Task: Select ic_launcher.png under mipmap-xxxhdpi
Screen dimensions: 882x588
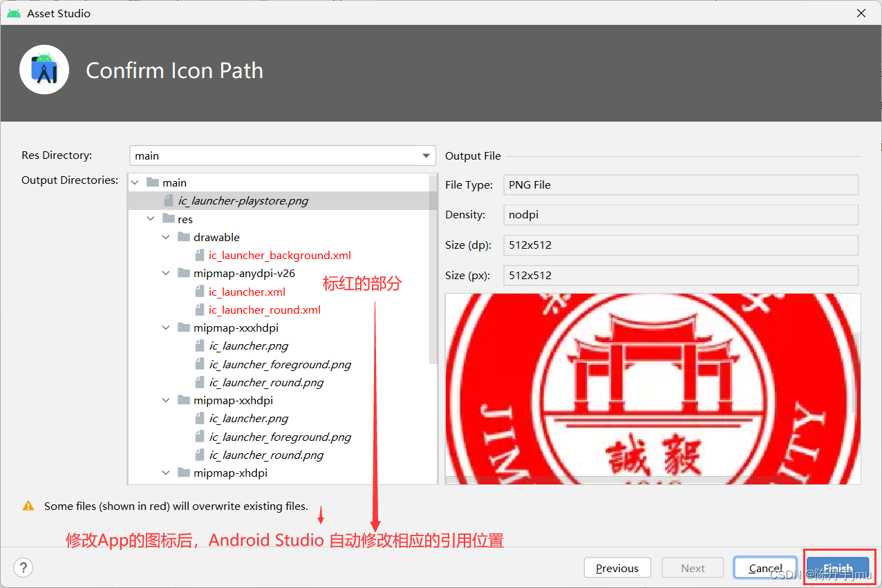Action: click(x=249, y=345)
